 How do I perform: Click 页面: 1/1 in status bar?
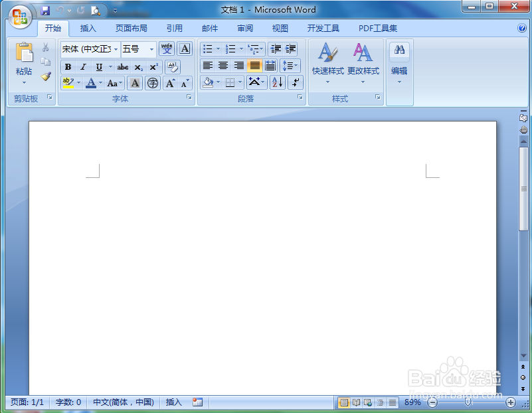pos(27,402)
